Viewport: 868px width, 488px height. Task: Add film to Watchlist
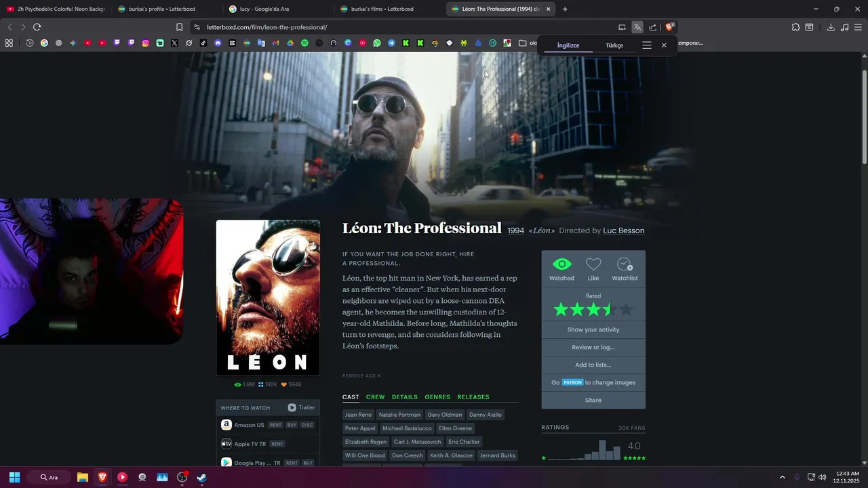coord(625,264)
